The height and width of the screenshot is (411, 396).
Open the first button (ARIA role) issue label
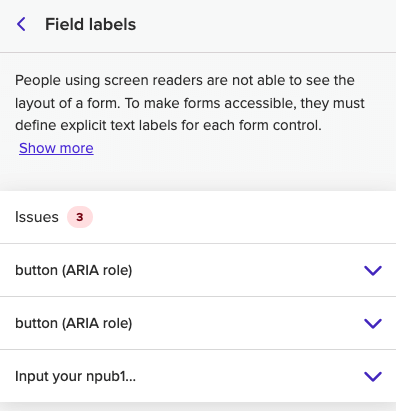(74, 270)
